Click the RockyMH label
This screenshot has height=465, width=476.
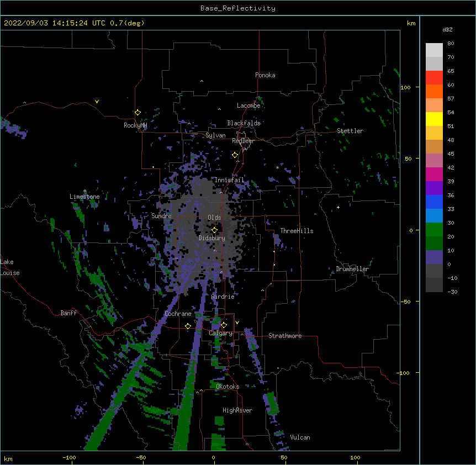click(135, 125)
